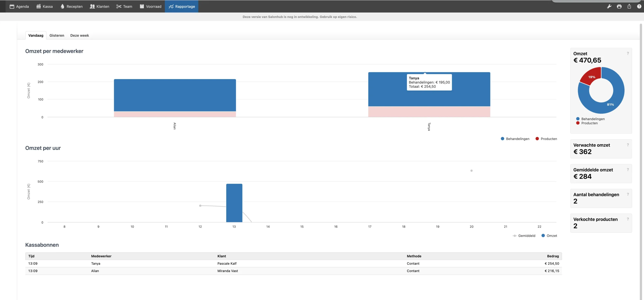This screenshot has height=300, width=644.
Task: Click the wrench settings icon
Action: tap(609, 7)
